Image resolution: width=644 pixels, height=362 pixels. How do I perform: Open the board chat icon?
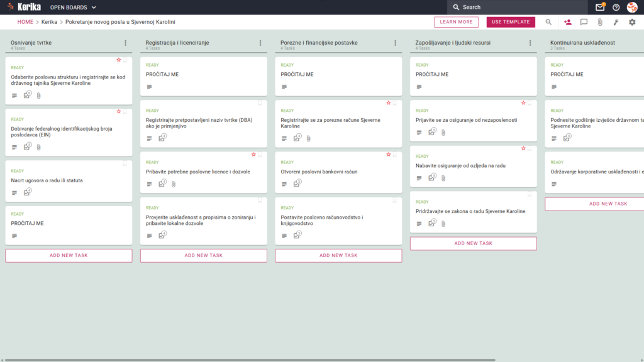(x=584, y=22)
